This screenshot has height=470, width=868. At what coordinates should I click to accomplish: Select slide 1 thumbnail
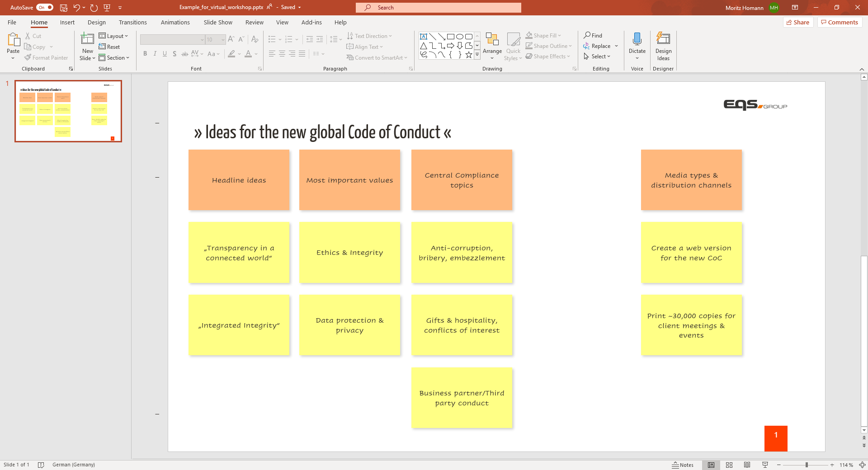68,111
